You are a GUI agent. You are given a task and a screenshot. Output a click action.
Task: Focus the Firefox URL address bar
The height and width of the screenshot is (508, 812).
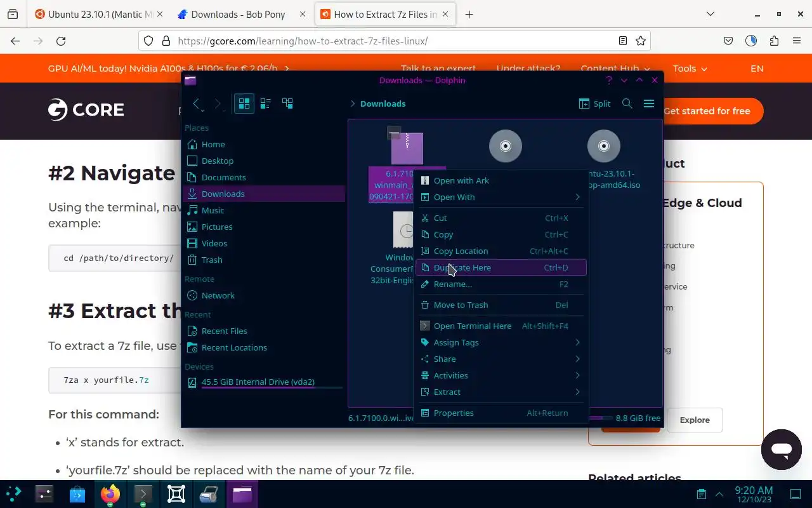393,41
